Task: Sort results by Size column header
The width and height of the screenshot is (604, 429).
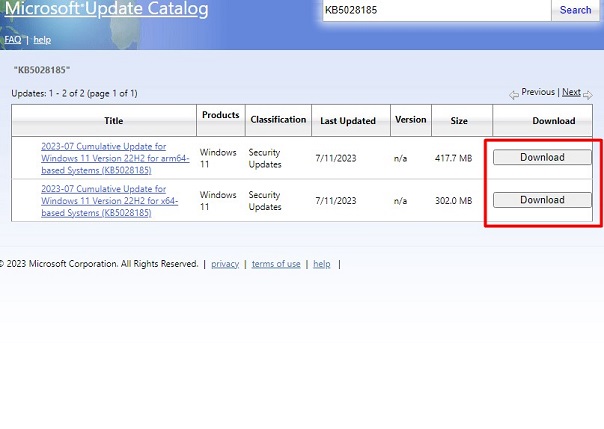Action: click(x=459, y=121)
